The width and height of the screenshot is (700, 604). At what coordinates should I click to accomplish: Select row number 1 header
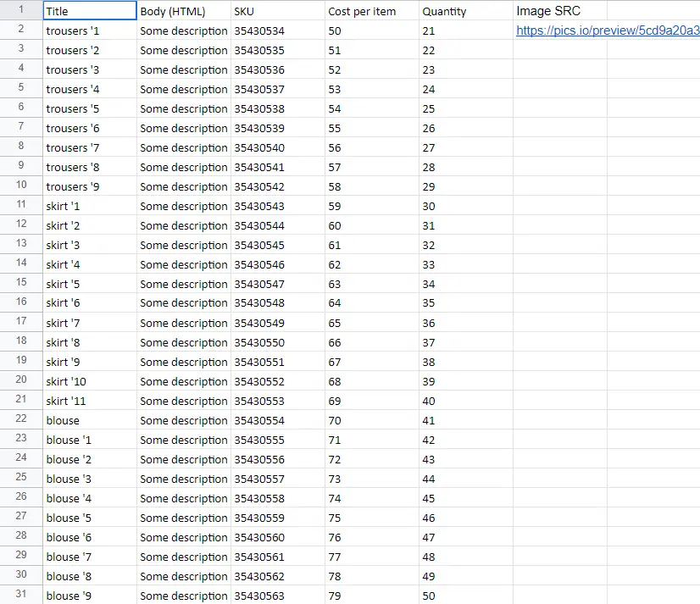click(x=21, y=10)
